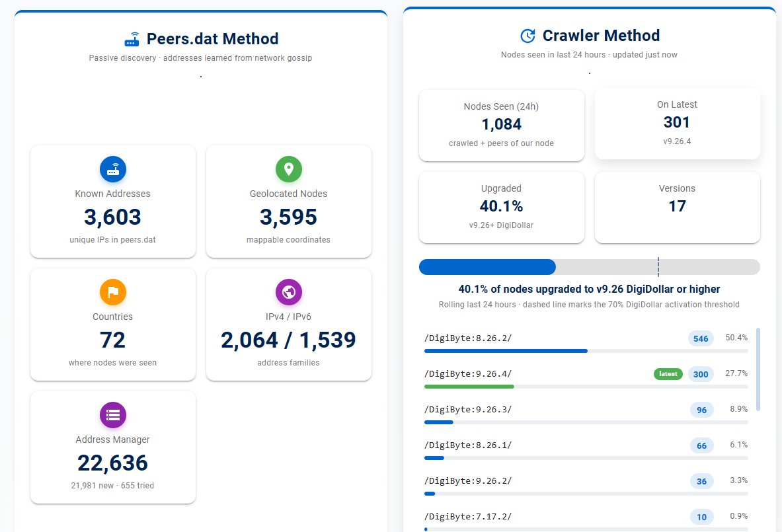Click the Countries value 72
Viewport: 782px width, 532px height.
(113, 340)
